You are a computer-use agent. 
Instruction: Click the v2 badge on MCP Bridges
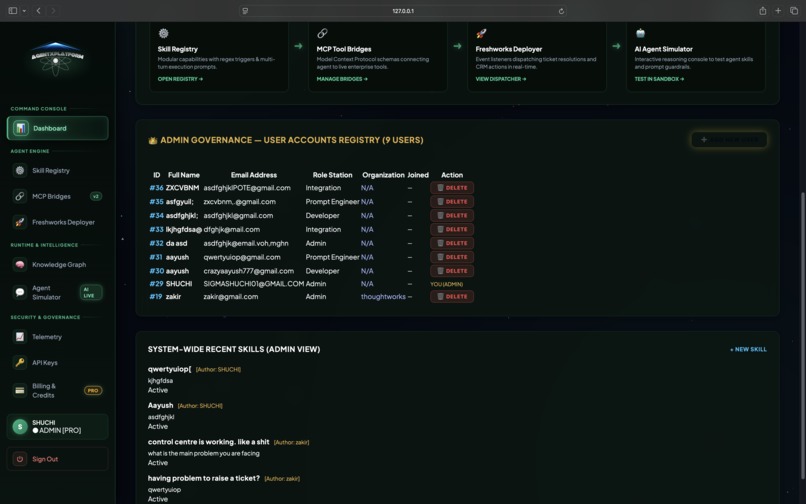(96, 196)
